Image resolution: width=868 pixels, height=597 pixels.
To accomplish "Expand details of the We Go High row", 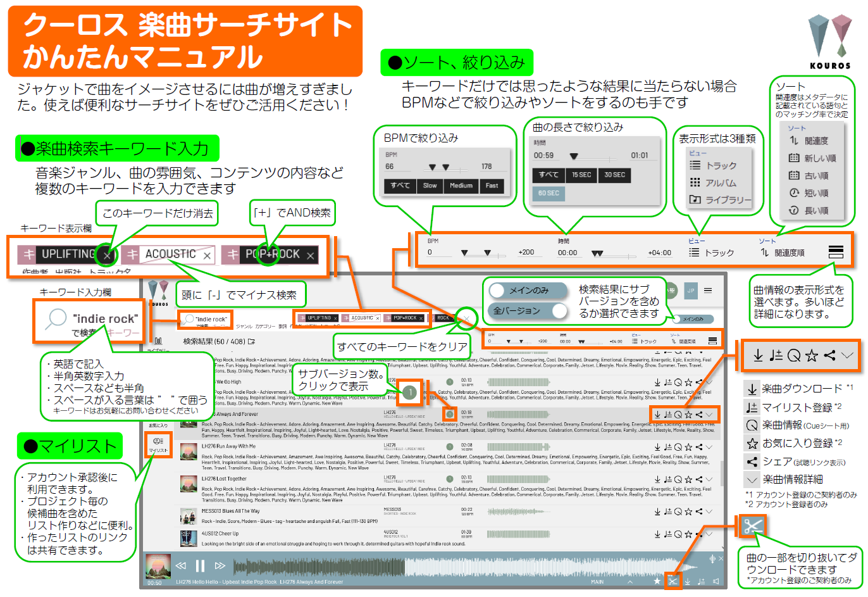I will click(709, 382).
